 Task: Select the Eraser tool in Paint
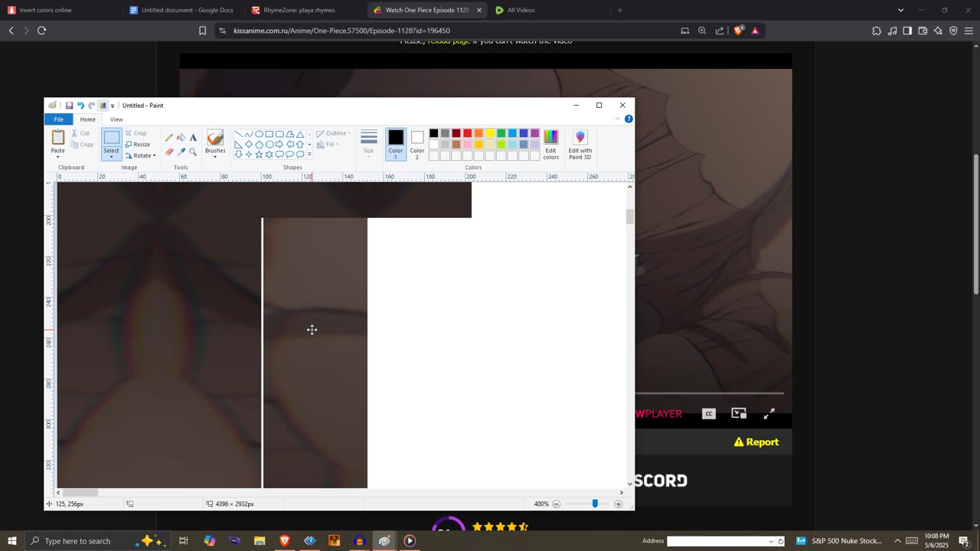point(169,152)
